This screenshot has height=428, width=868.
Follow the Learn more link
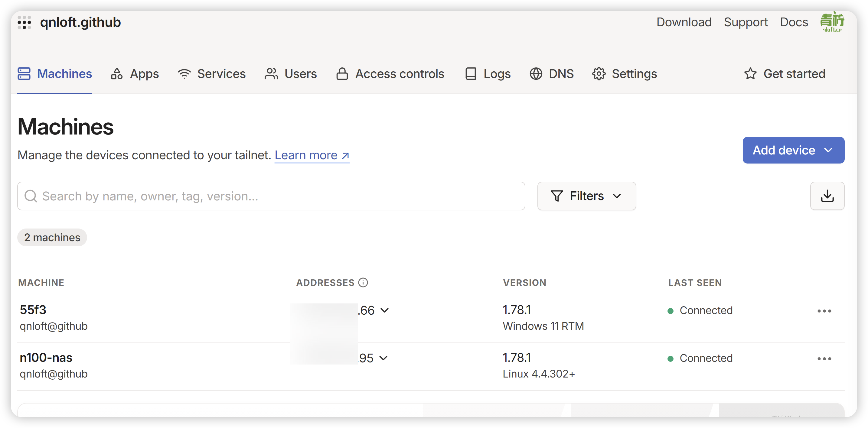(x=312, y=155)
